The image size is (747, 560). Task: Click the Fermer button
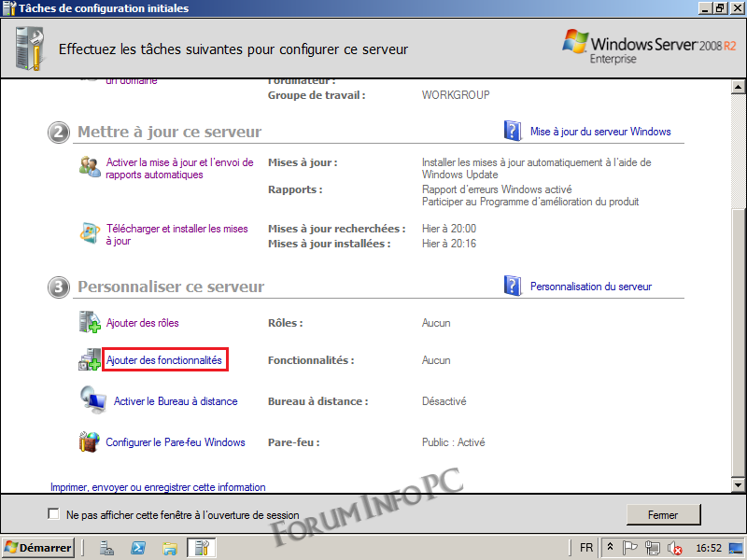tap(663, 515)
